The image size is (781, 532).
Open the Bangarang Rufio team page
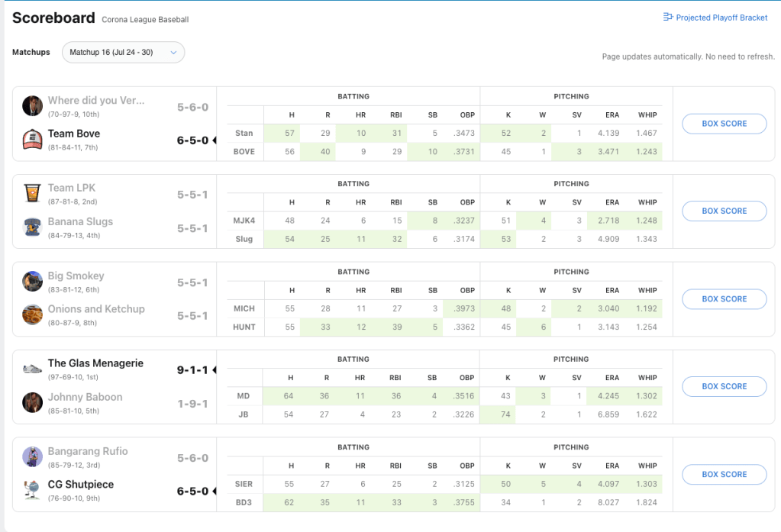[x=88, y=451]
